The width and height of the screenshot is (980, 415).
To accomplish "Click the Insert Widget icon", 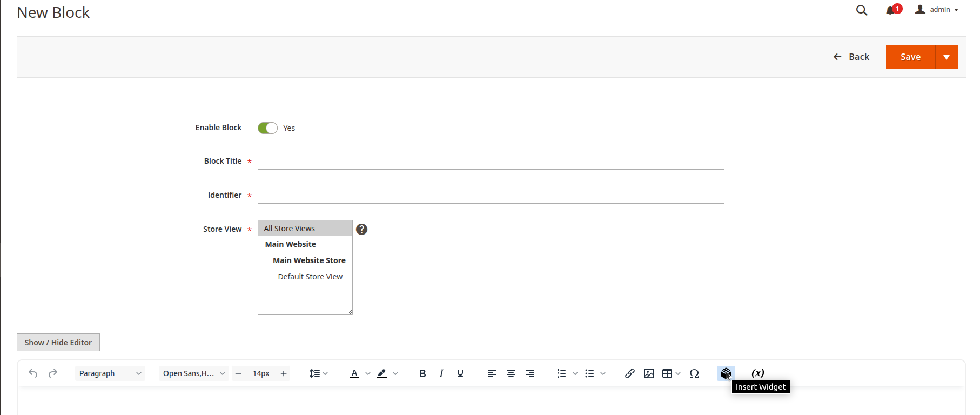I will 726,373.
